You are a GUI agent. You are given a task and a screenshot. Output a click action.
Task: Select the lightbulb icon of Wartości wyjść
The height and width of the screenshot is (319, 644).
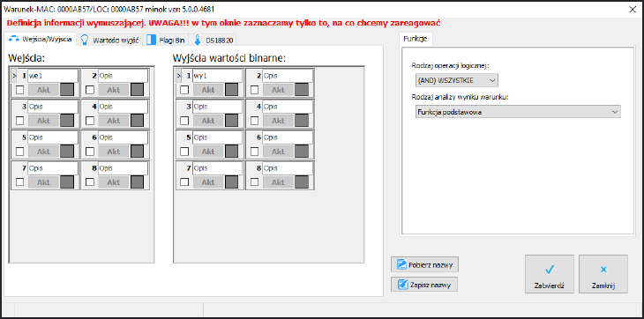click(85, 40)
